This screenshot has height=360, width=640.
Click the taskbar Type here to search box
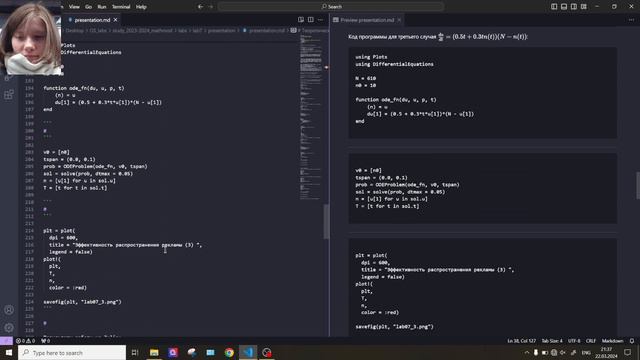[72, 352]
